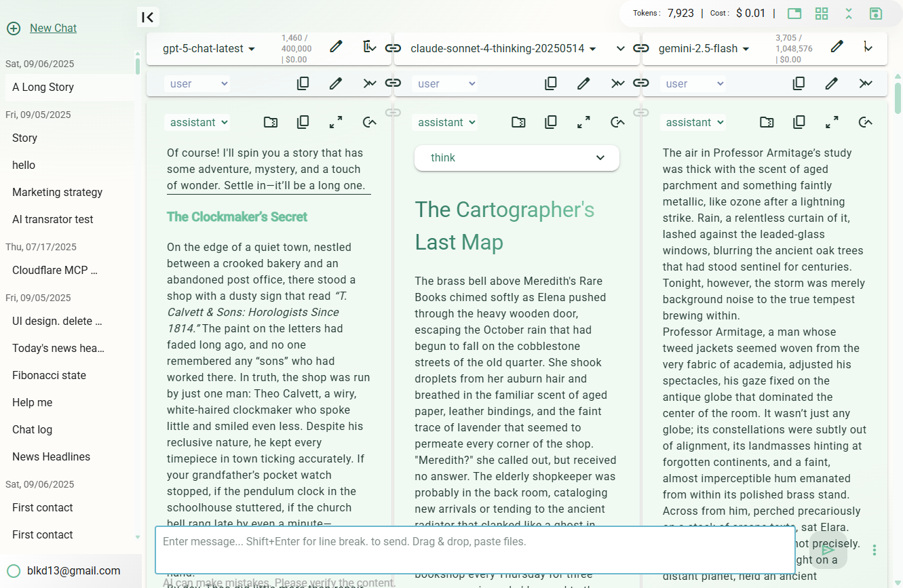Image resolution: width=903 pixels, height=588 pixels.
Task: Click the send message arrow button
Action: tap(828, 549)
